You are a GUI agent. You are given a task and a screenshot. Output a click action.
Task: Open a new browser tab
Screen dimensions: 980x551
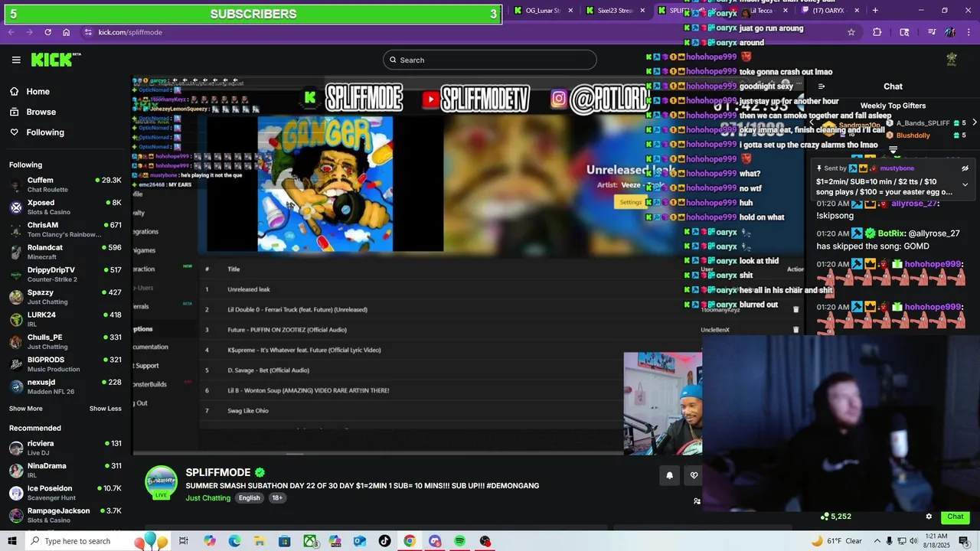(875, 11)
